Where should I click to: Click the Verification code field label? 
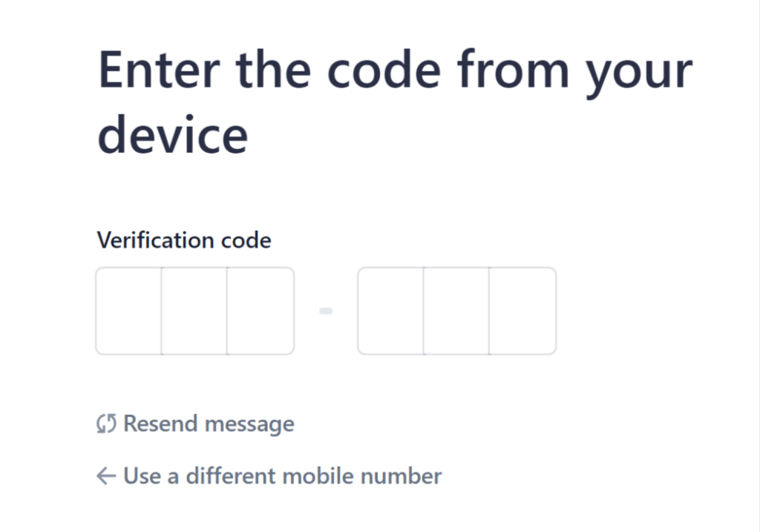point(184,240)
